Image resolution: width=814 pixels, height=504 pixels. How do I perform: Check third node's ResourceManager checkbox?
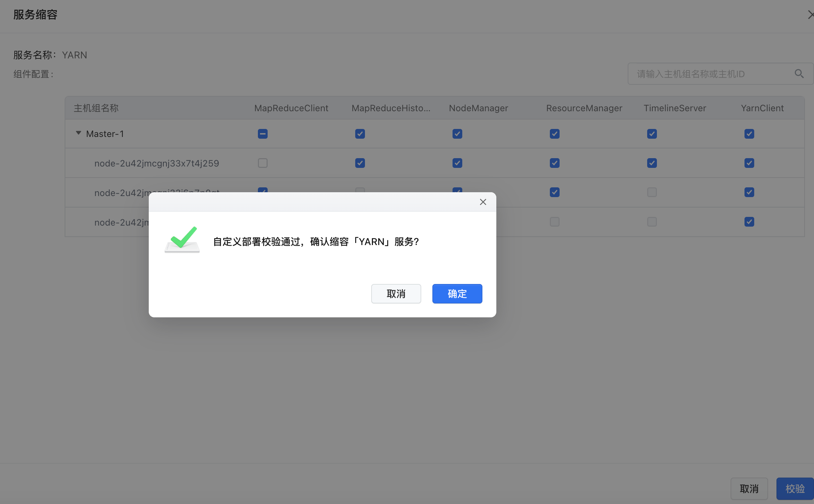[x=555, y=222]
